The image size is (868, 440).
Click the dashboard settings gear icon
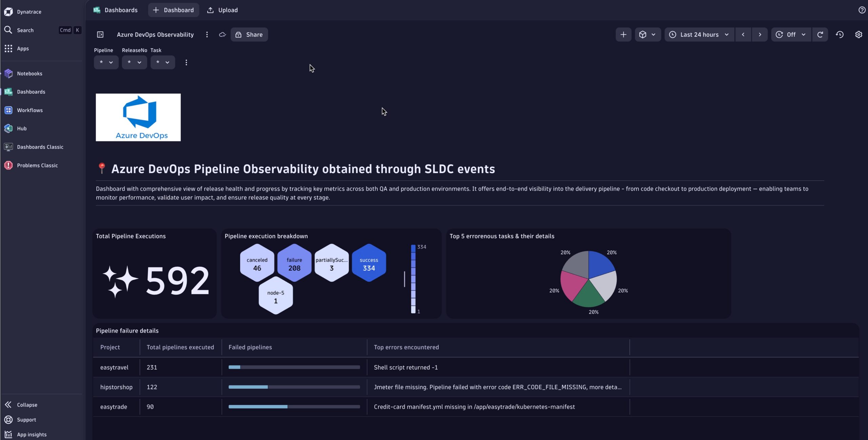(858, 35)
